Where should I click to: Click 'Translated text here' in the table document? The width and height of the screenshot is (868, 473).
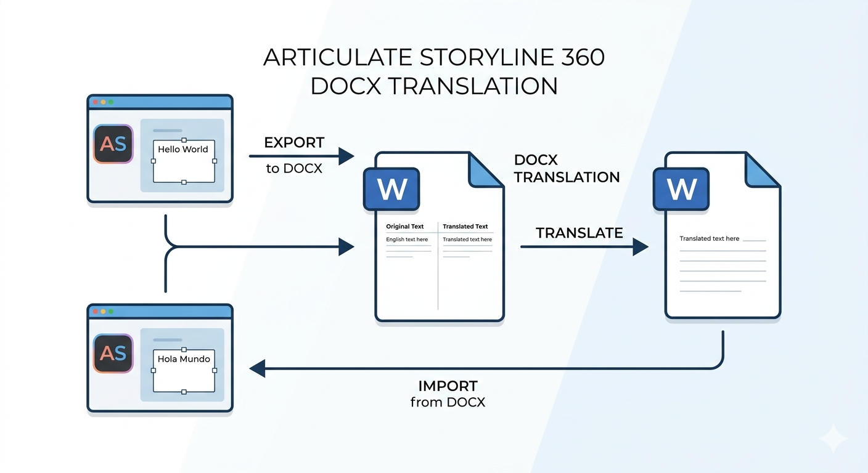click(x=467, y=240)
